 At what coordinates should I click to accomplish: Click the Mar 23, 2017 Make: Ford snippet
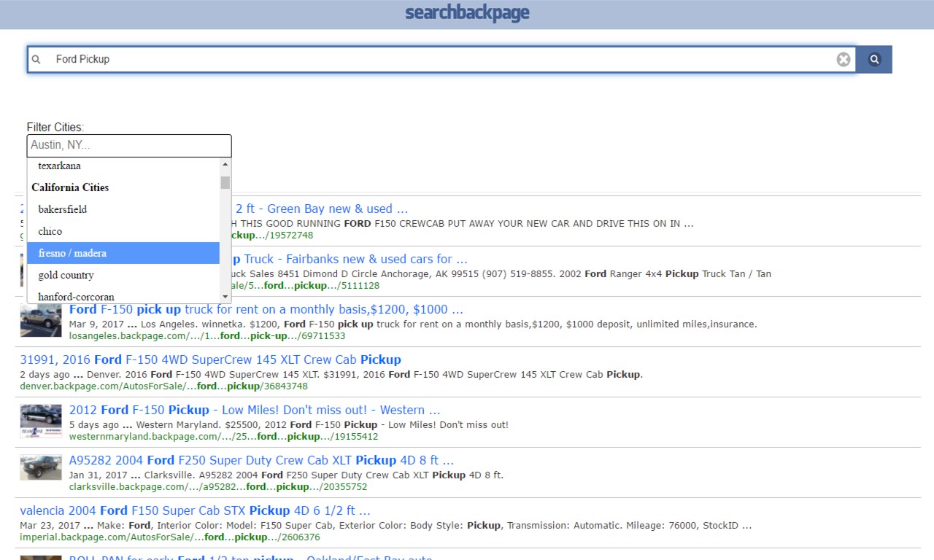(385, 525)
